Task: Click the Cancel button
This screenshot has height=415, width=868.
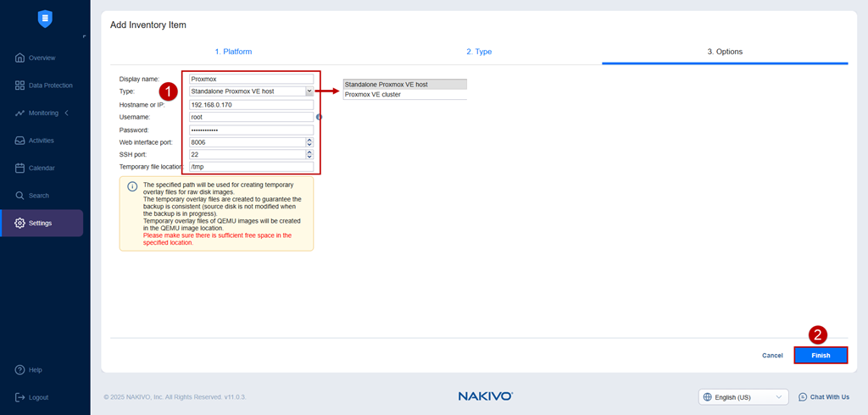Action: 772,355
